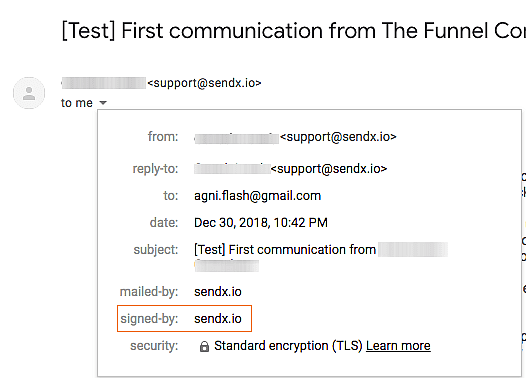The image size is (526, 378).
Task: Click the email subject heading
Action: click(x=294, y=31)
